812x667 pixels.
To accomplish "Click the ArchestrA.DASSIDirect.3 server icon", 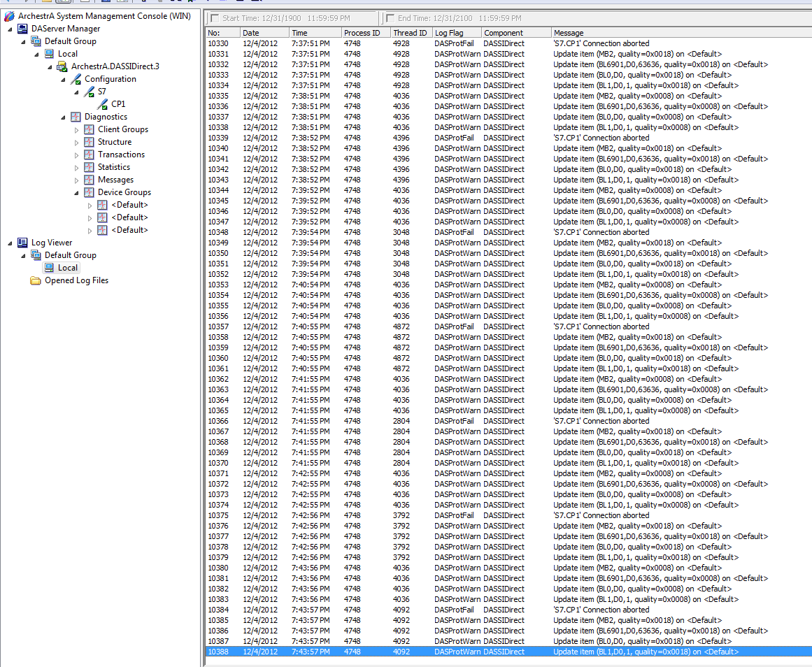I will click(62, 66).
